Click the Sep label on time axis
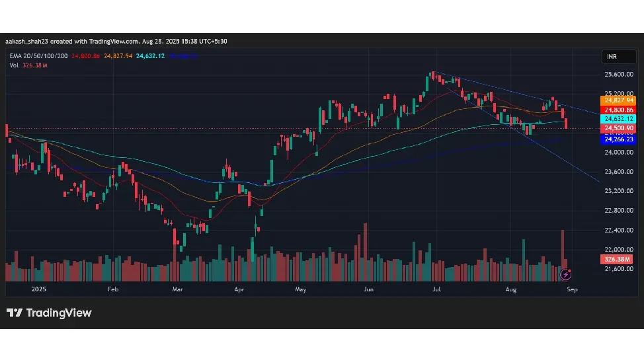The height and width of the screenshot is (362, 644). point(572,289)
